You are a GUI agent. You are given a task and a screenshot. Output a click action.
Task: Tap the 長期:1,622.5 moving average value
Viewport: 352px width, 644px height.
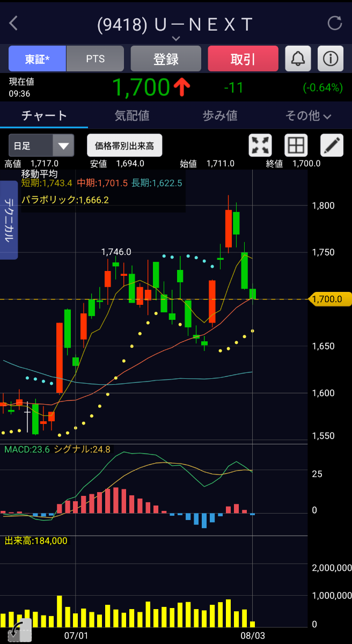point(157,184)
